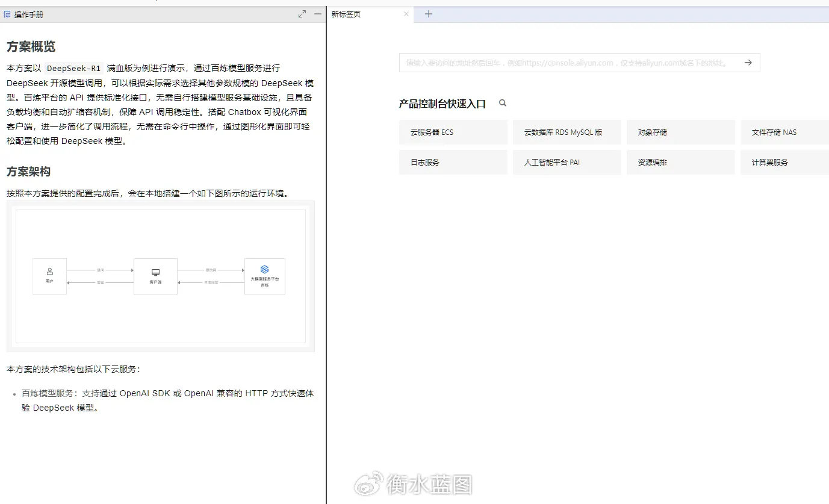Close the 新标签页 tab

click(406, 14)
